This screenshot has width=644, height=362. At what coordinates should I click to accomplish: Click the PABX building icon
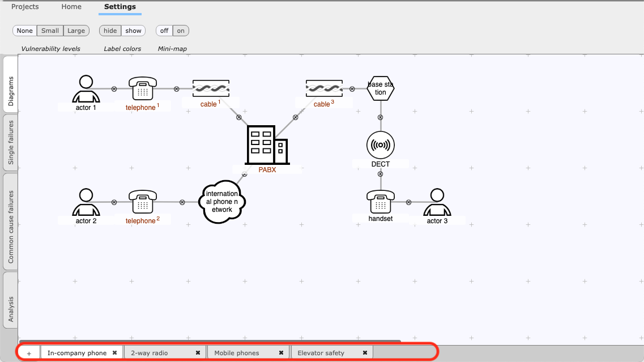(267, 145)
